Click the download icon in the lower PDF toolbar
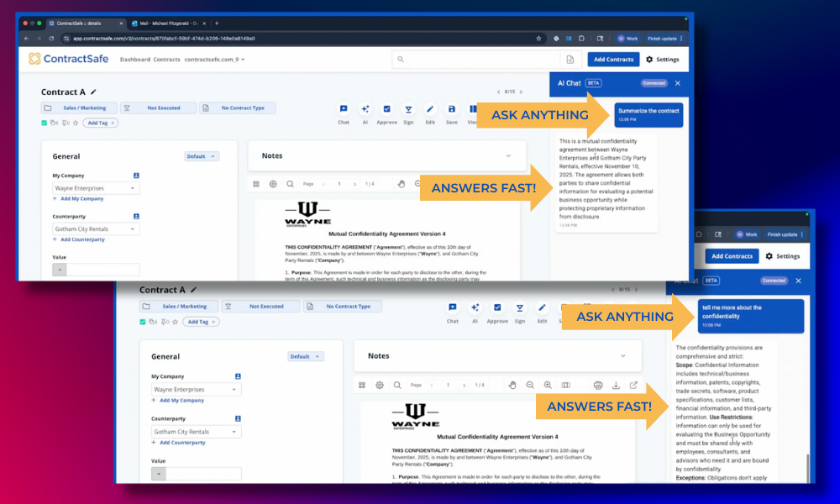The width and height of the screenshot is (840, 504). (x=616, y=385)
